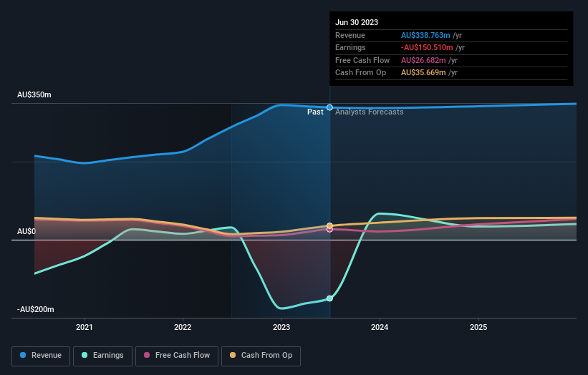Select the teal Earnings data point marker
The width and height of the screenshot is (588, 375).
coord(329,298)
